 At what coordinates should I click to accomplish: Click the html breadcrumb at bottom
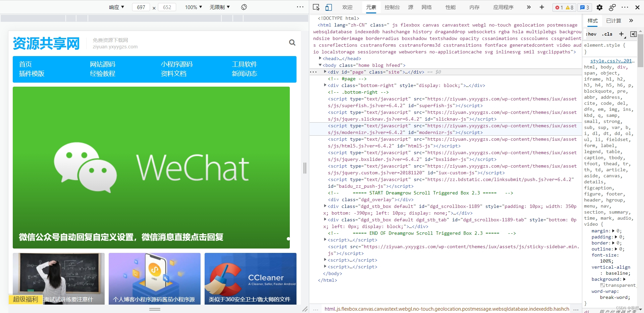[446, 309]
